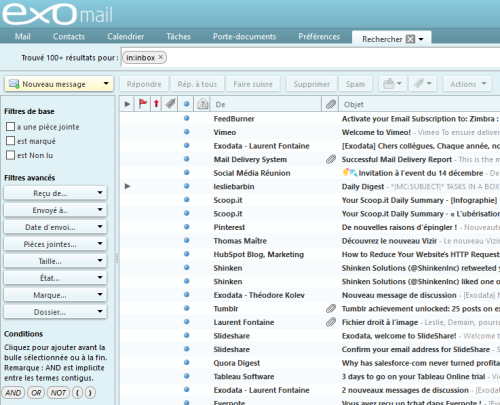Sort by the attachment paperclip column header
500x405 pixels.
[x=330, y=104]
